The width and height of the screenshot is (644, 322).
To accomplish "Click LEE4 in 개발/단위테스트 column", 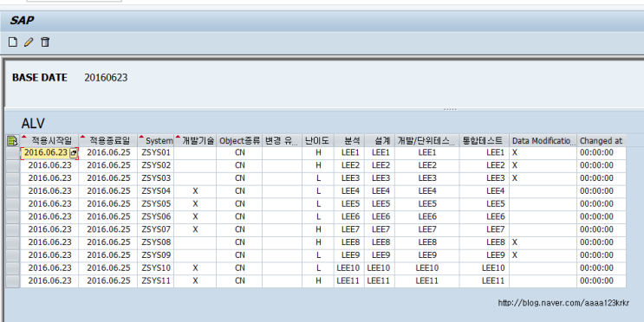I will click(427, 191).
